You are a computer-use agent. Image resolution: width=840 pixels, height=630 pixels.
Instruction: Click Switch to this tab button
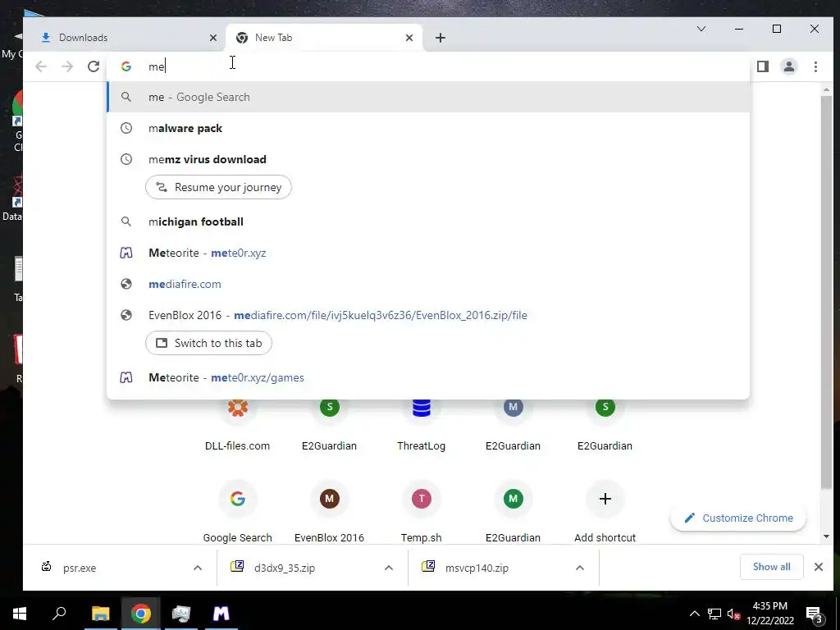point(208,343)
